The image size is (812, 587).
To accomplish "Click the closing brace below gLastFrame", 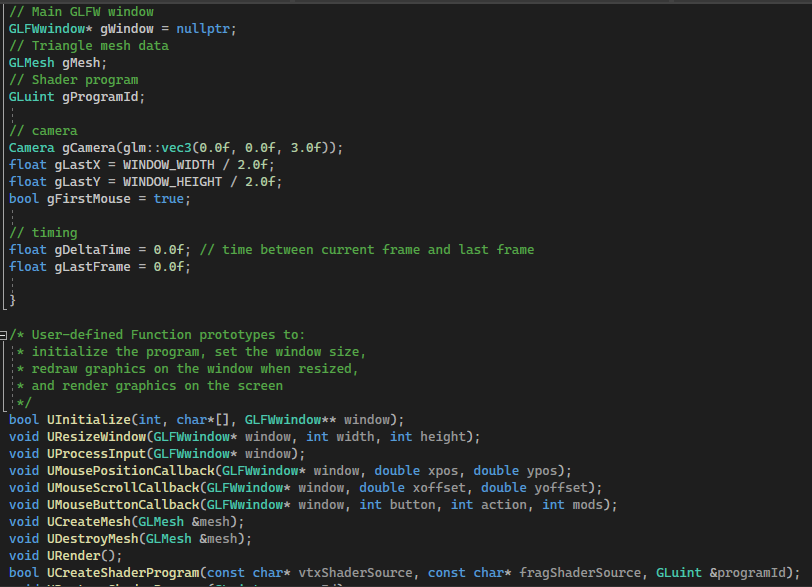I will click(13, 300).
